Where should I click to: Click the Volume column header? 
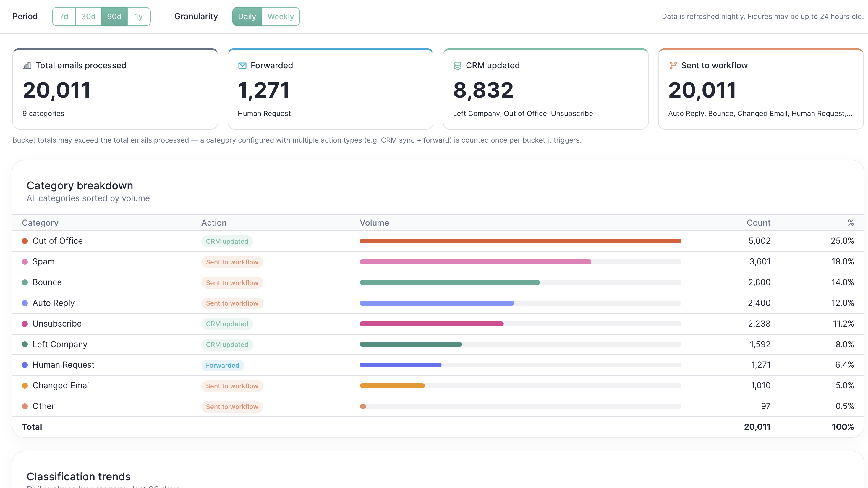point(374,223)
